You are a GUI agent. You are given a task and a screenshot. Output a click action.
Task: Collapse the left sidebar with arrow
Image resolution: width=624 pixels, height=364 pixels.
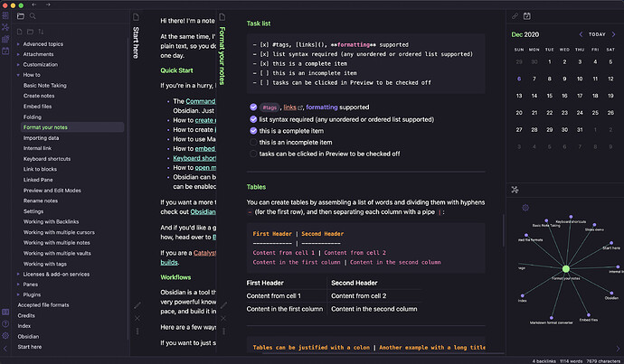(5, 349)
